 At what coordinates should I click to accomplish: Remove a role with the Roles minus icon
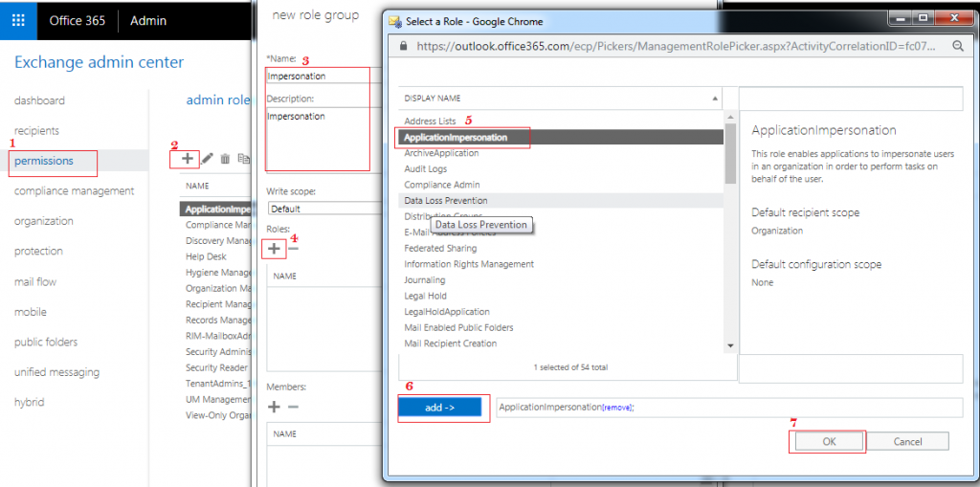click(293, 248)
